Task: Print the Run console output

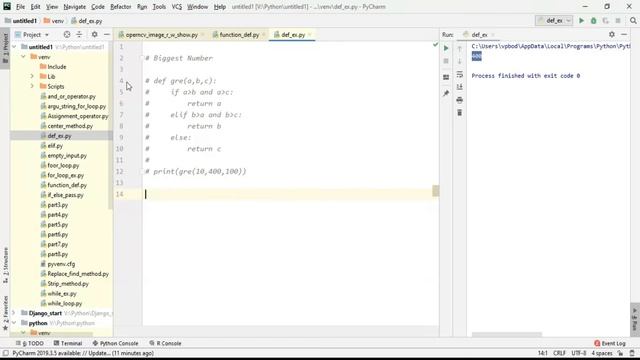Action: (x=460, y=100)
